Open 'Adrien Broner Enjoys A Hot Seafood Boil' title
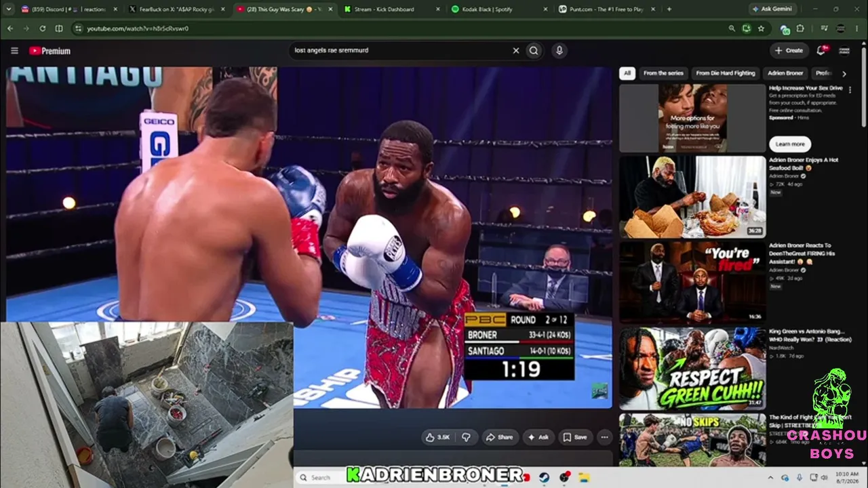This screenshot has height=488, width=868. [804, 164]
